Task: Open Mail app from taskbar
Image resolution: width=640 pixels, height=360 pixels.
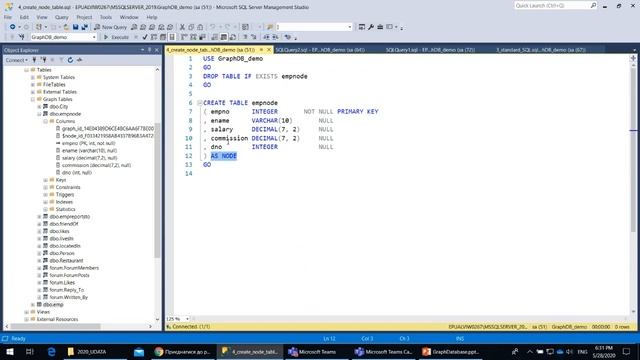Action: pos(139,351)
